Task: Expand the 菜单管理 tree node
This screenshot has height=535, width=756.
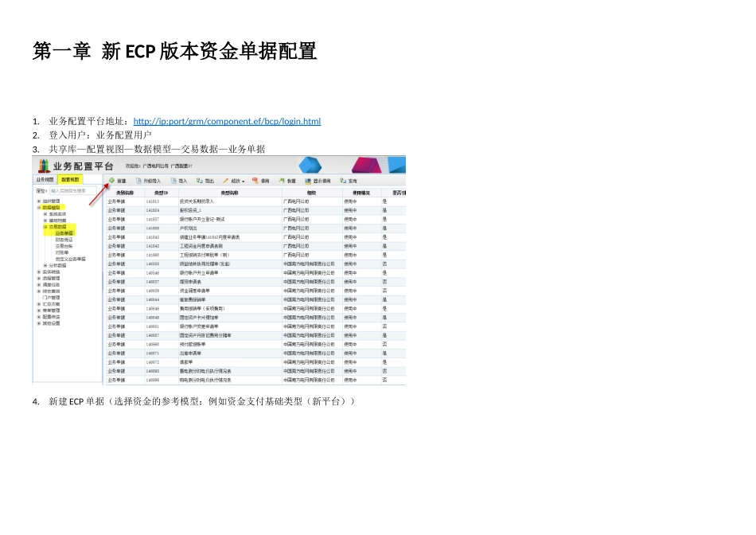Action: pyautogui.click(x=38, y=310)
